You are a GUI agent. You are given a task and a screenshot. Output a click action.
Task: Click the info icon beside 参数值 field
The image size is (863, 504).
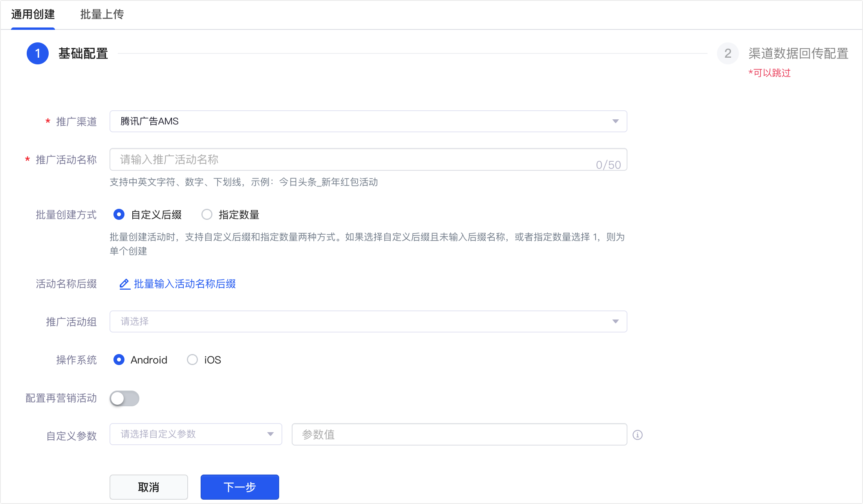click(637, 435)
